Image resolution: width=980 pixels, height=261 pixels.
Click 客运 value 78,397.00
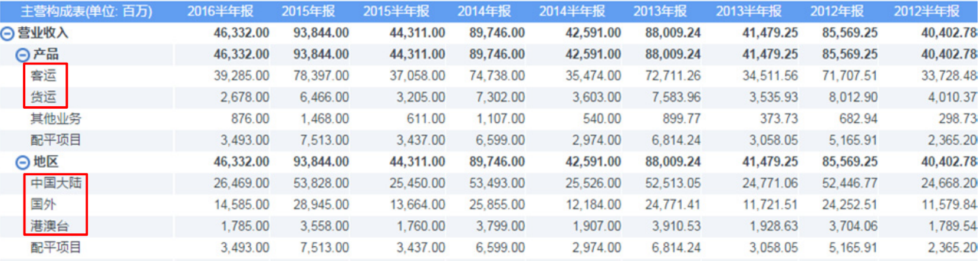click(x=321, y=76)
